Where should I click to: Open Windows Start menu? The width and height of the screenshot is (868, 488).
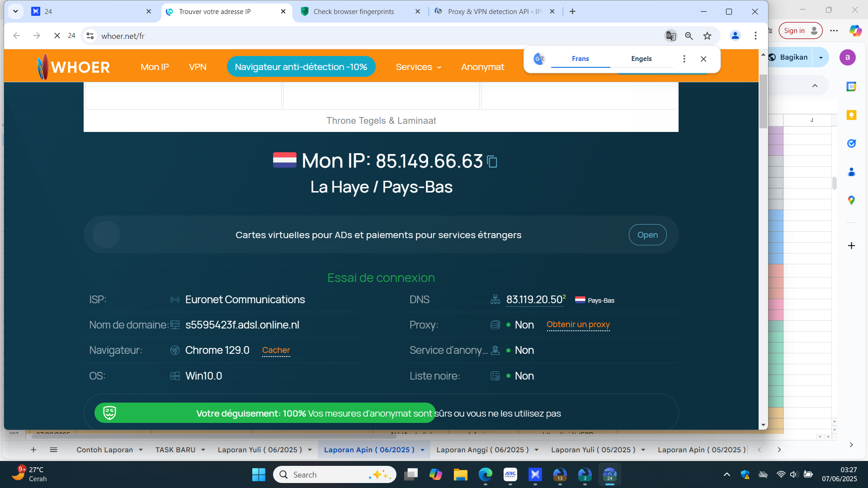[259, 475]
